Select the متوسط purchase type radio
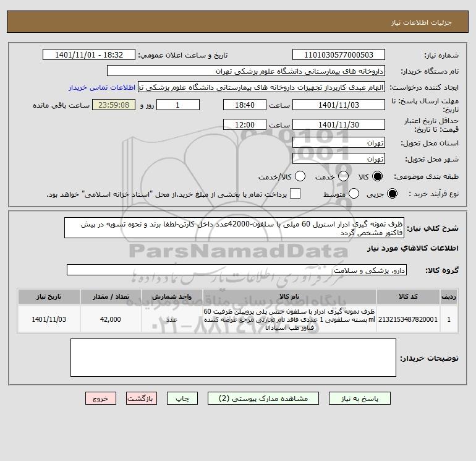476x461 pixels. tap(354, 194)
